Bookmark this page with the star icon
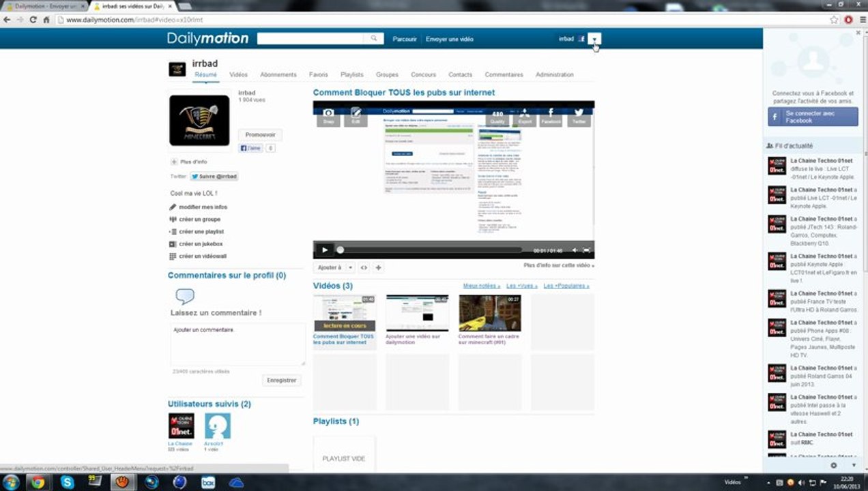 834,20
